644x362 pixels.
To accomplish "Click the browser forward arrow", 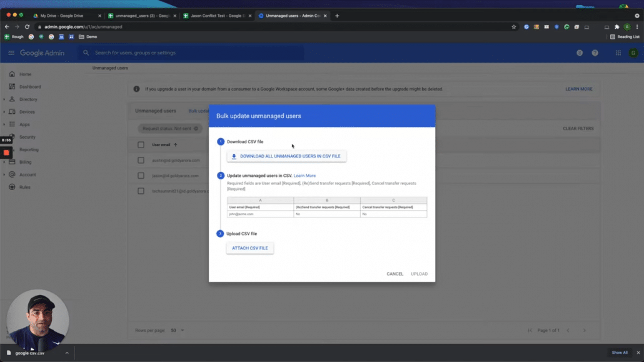I will pos(17,27).
